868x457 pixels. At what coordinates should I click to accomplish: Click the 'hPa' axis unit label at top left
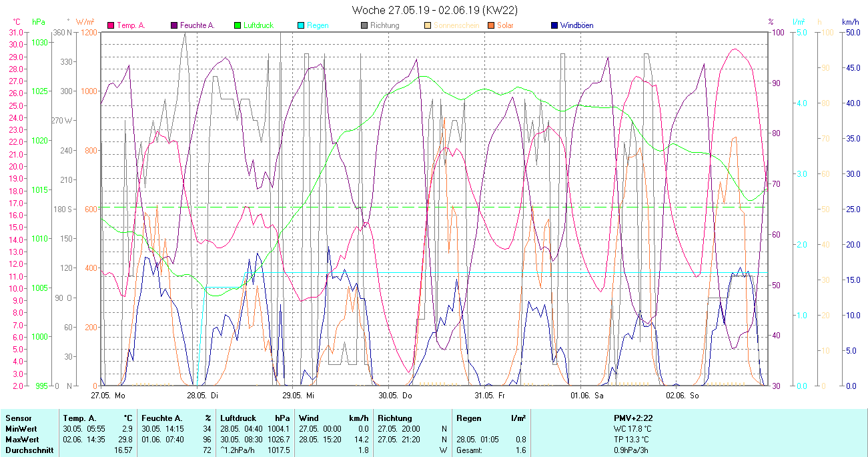(39, 22)
